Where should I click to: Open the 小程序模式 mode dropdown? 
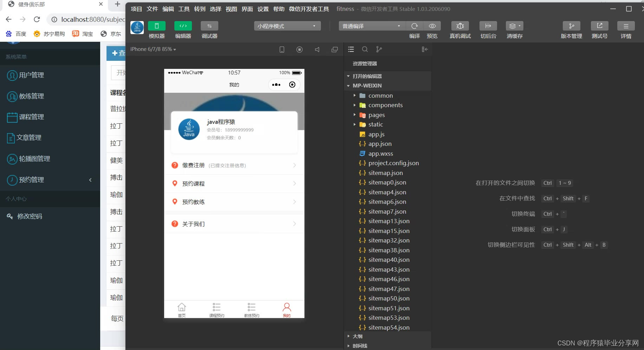[x=287, y=26]
